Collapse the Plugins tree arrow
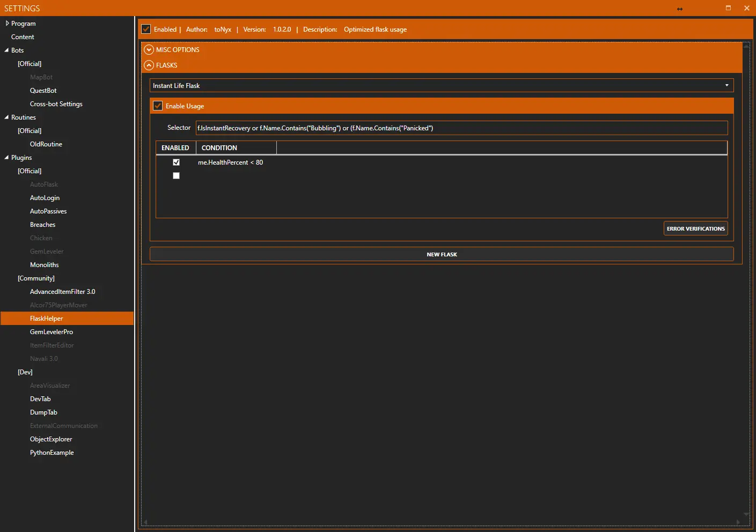Screen dimensions: 756x532 [6, 158]
